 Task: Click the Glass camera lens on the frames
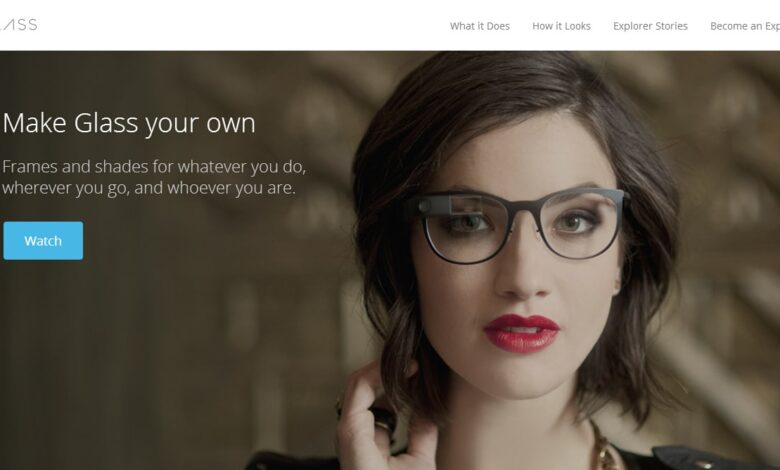(x=424, y=205)
